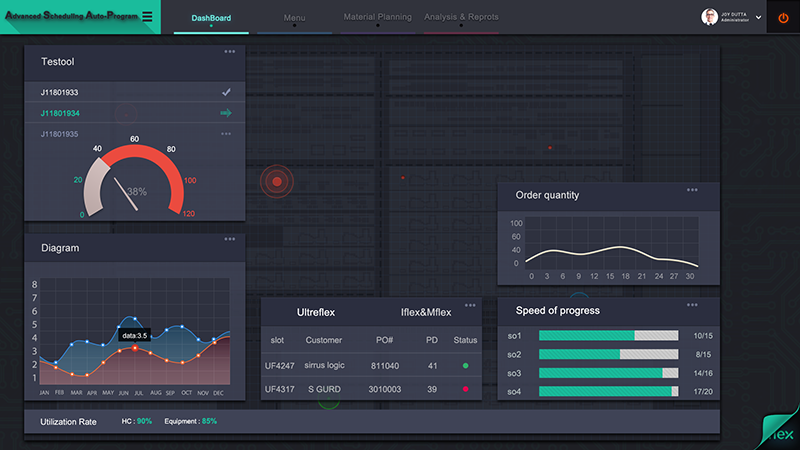The image size is (800, 450).
Task: Open the Ultreflex table panel options dots
Action: click(470, 305)
